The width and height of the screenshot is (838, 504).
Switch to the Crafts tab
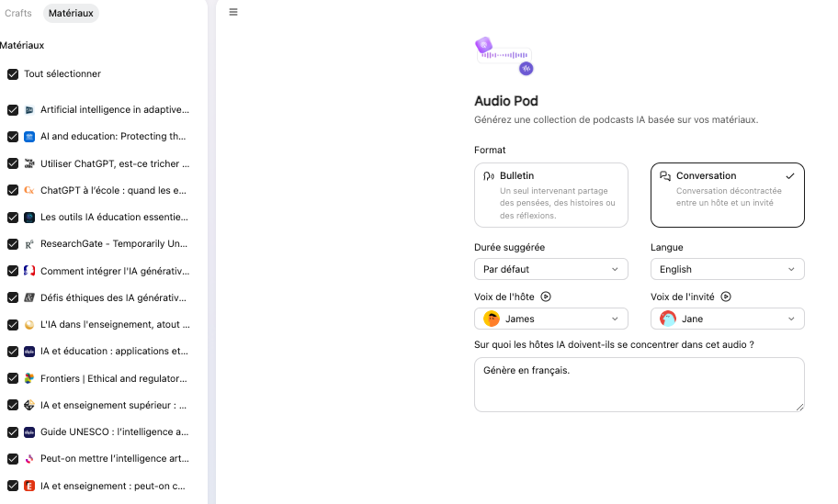point(18,13)
